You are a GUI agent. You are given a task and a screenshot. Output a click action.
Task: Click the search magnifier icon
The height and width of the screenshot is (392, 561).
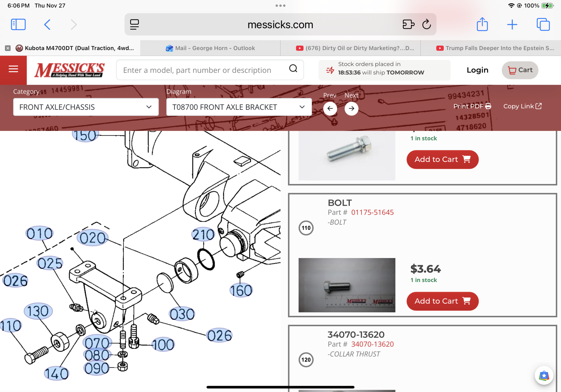(x=293, y=69)
